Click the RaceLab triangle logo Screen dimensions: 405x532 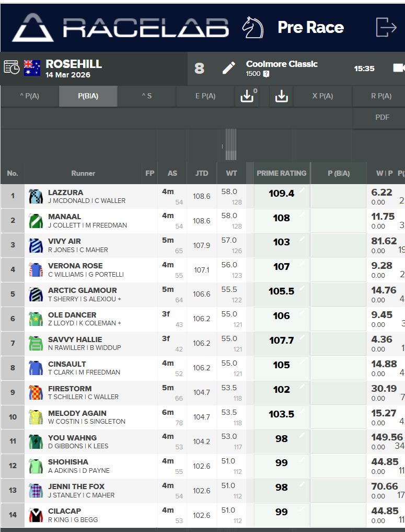click(33, 28)
